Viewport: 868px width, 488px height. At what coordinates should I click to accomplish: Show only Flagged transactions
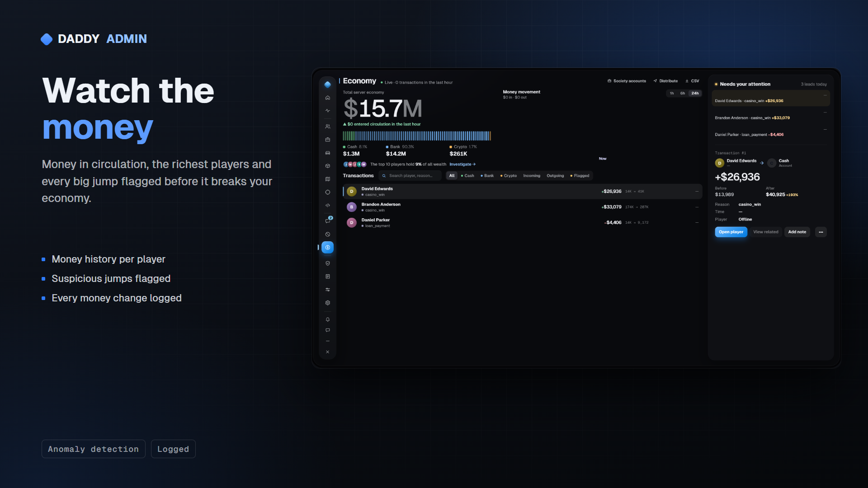coord(580,176)
